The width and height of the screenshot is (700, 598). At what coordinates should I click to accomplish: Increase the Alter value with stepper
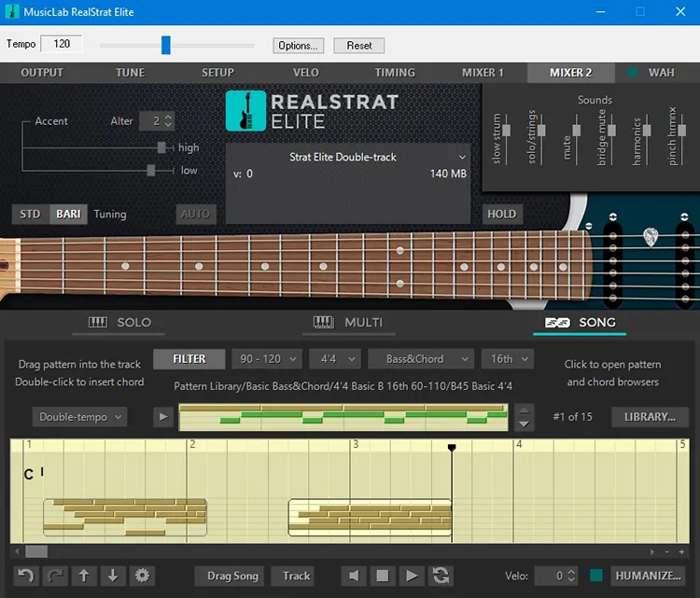coord(168,118)
